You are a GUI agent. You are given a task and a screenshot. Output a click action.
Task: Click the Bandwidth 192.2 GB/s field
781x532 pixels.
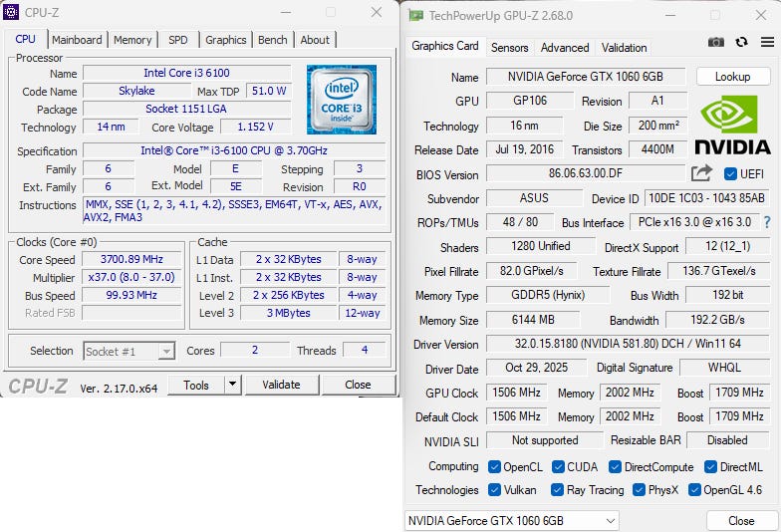717,320
